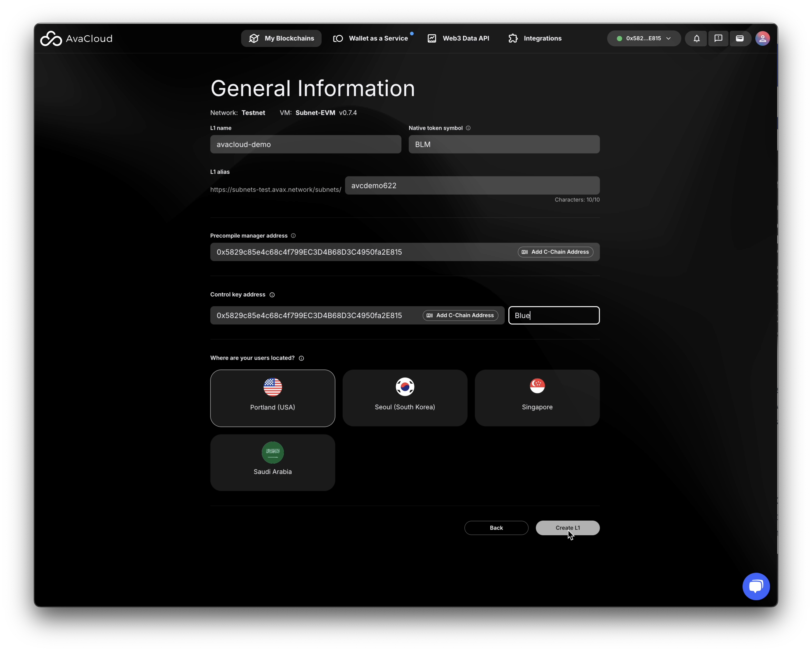Open the billing card icon
812x652 pixels.
(x=739, y=38)
